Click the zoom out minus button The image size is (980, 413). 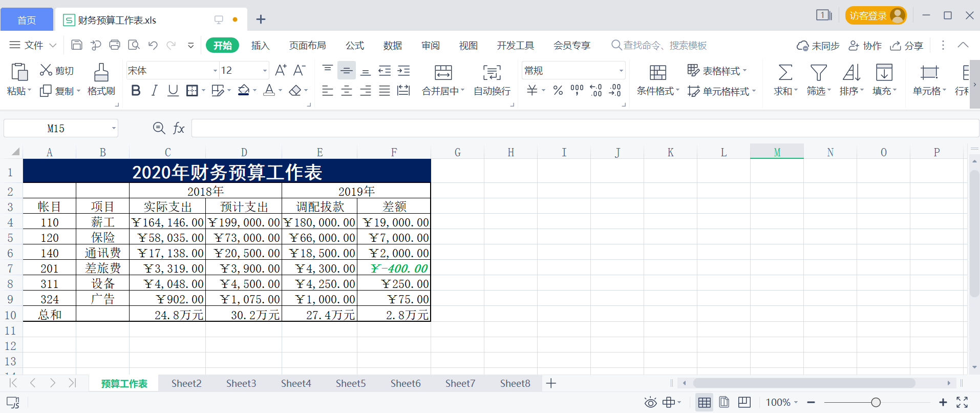811,402
